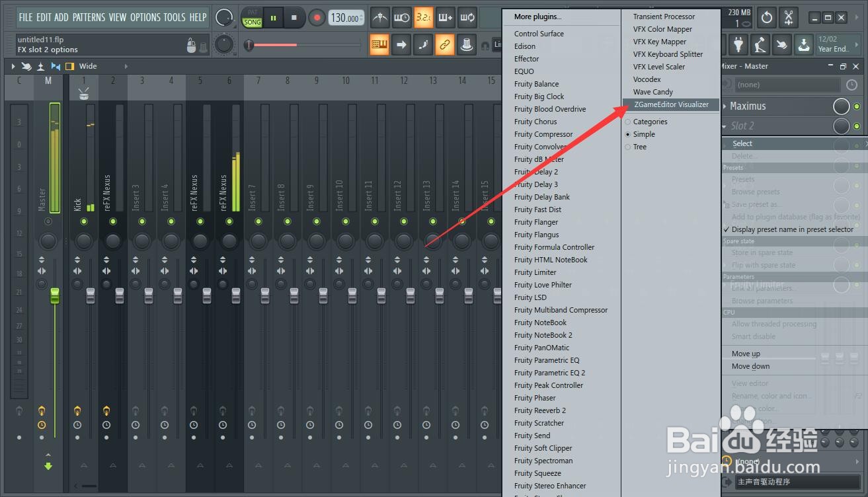Image resolution: width=868 pixels, height=497 pixels.
Task: Click the scissors one-click recording icon
Action: (789, 18)
